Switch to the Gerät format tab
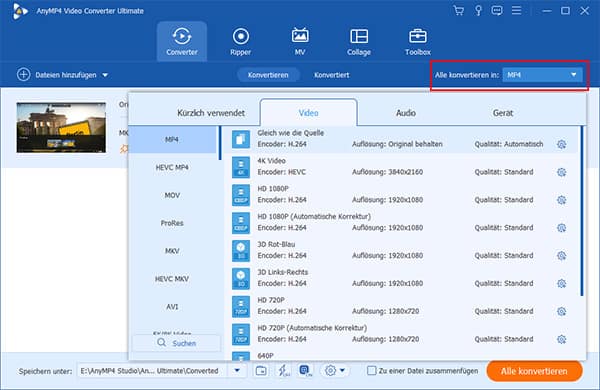Image resolution: width=600 pixels, height=390 pixels. point(502,113)
